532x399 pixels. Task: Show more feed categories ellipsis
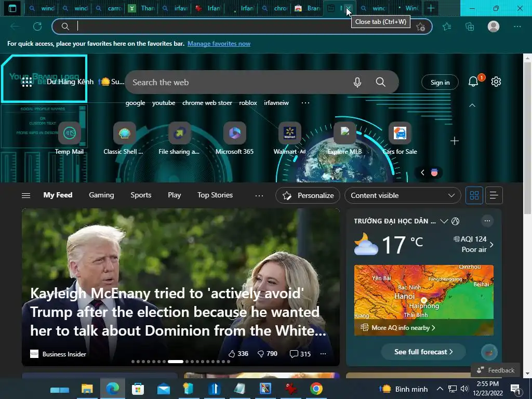(x=259, y=195)
